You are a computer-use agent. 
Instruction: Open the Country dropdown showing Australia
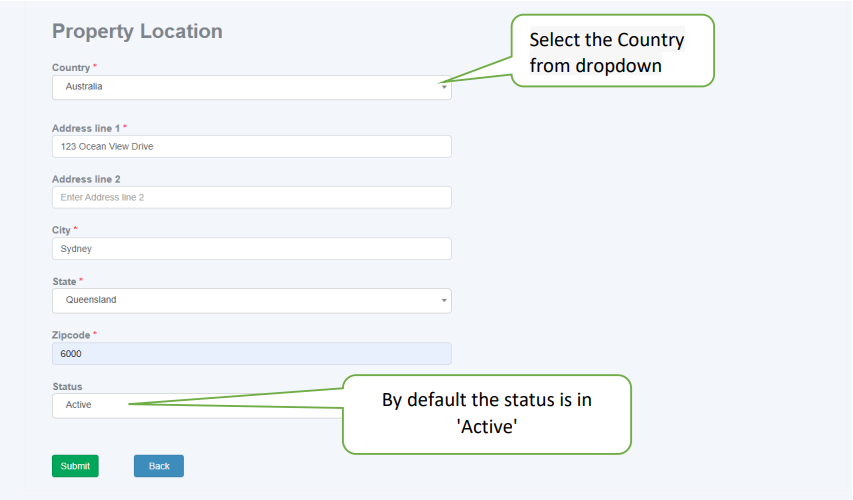tap(251, 87)
